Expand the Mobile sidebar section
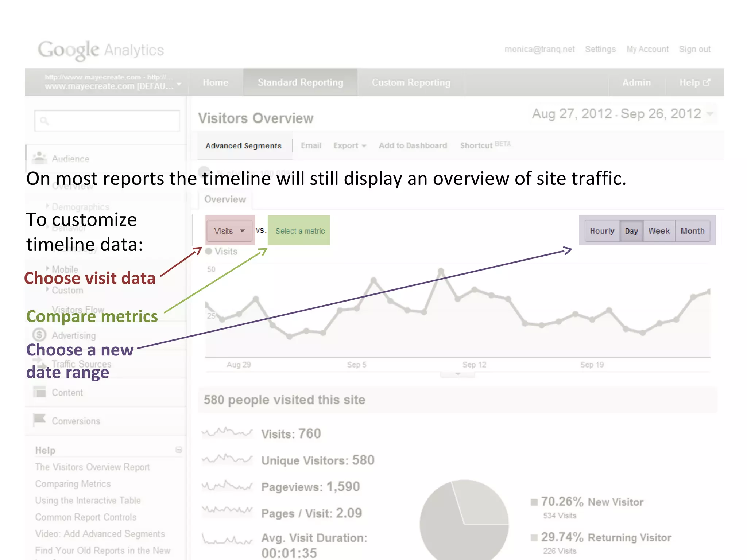 [63, 269]
